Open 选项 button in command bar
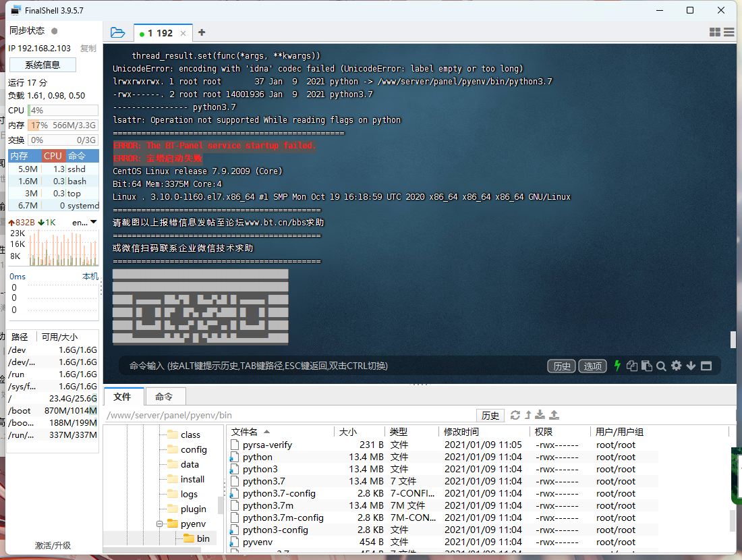The image size is (742, 560). tap(592, 366)
